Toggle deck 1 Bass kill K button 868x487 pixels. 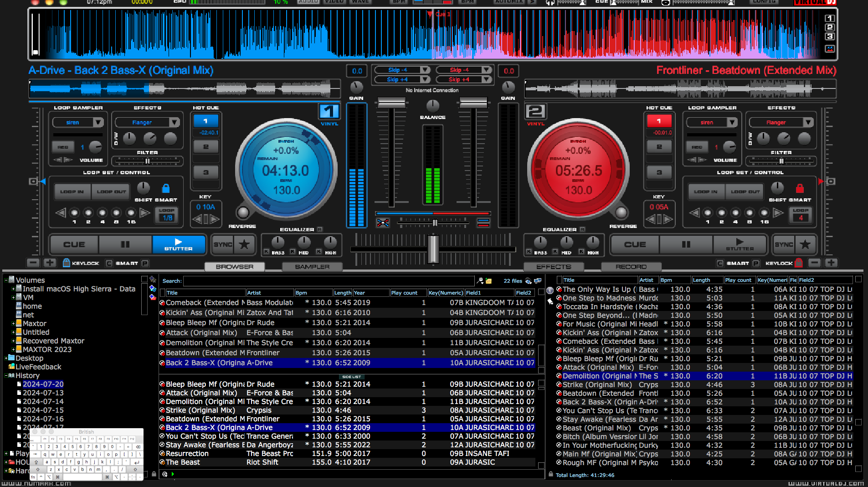pos(266,252)
